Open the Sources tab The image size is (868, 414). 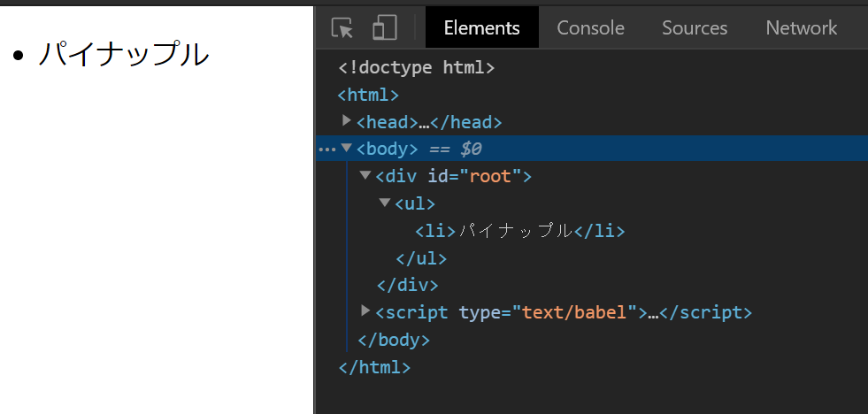[x=695, y=27]
